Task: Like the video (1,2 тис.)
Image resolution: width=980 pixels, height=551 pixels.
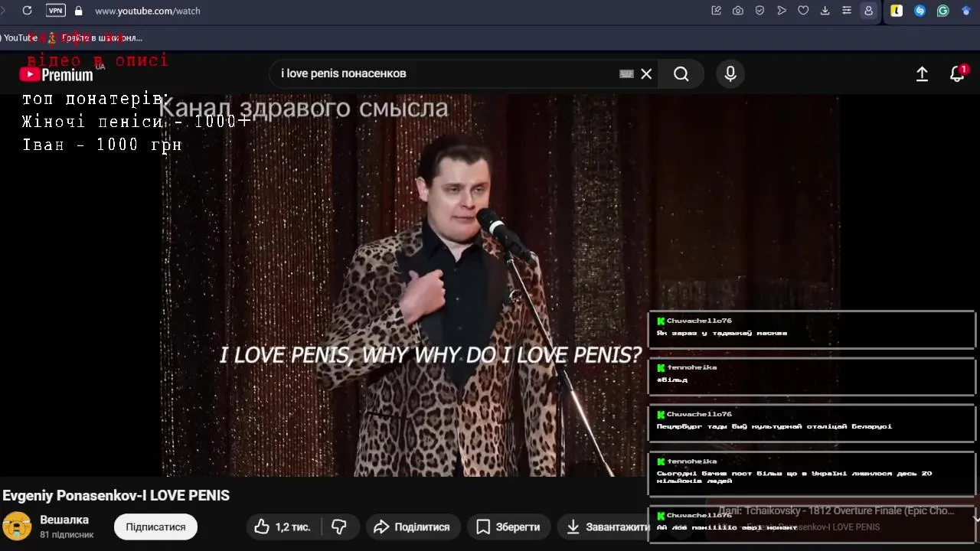Action: (x=282, y=527)
